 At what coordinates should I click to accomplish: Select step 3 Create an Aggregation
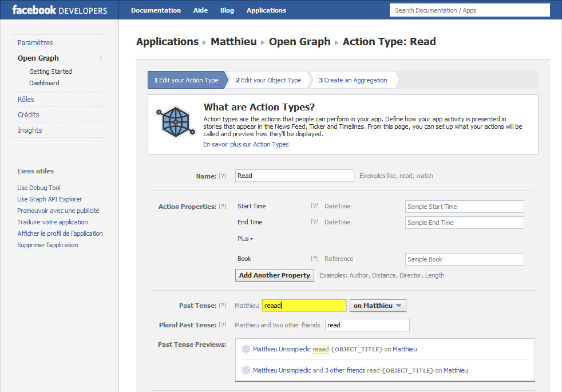tap(353, 80)
